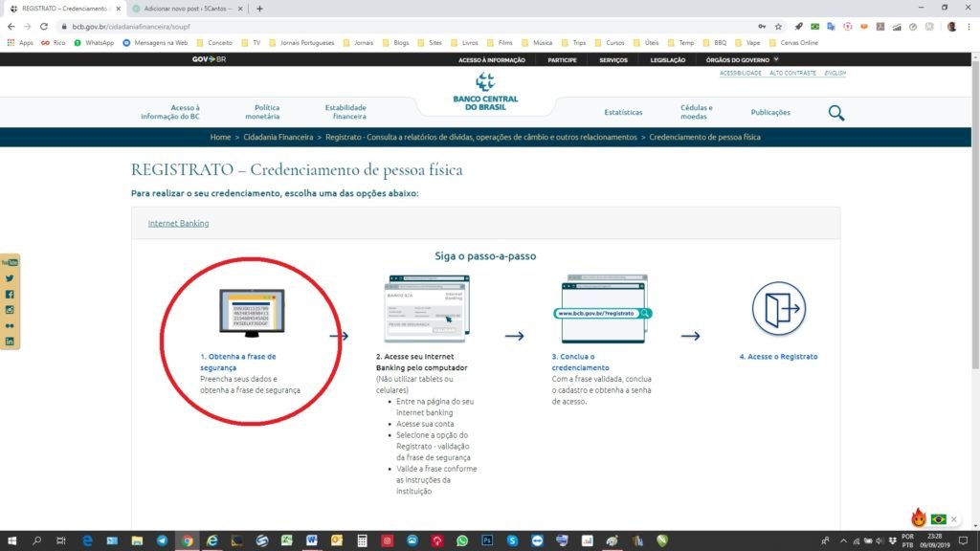Click the step 4 Acesse o Registrato icon
Image resolution: width=980 pixels, height=551 pixels.
pos(779,308)
